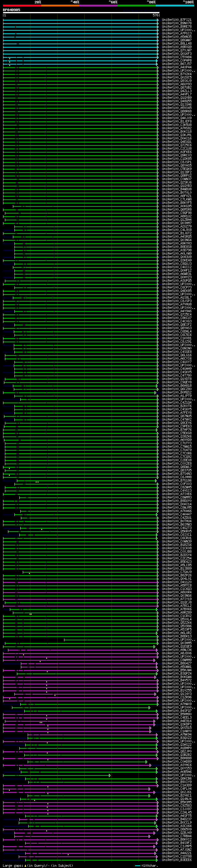Click the red ~20% legend color bar
197x868 pixels.
tap(22, 6)
